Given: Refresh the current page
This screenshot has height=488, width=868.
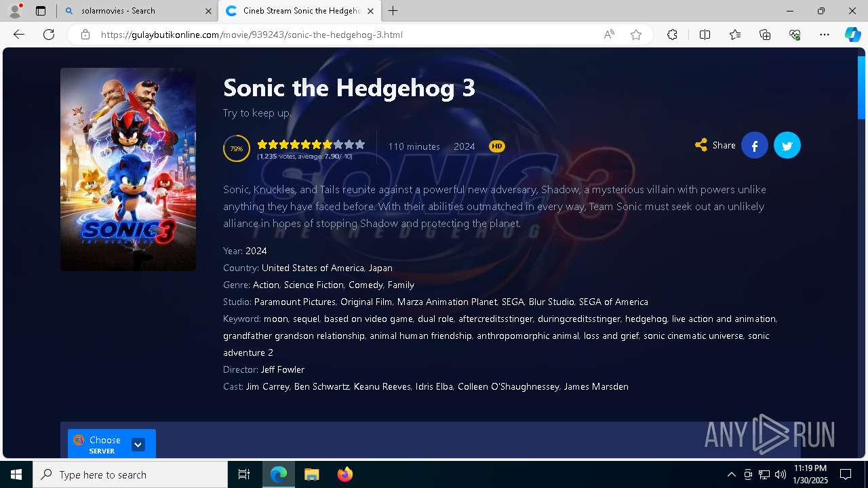Looking at the screenshot, I should (x=49, y=35).
